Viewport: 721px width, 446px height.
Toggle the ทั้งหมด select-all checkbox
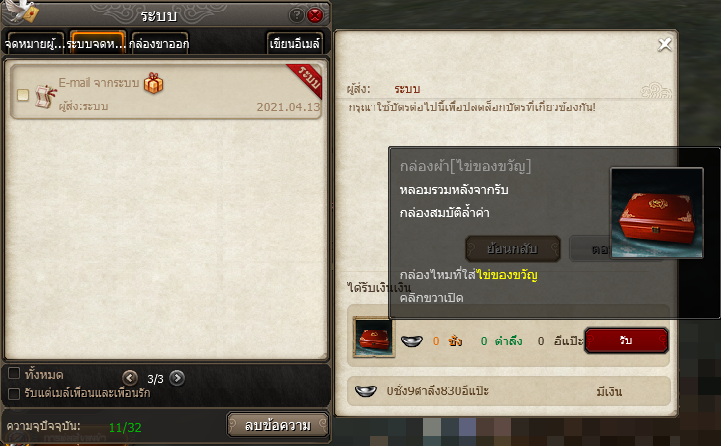[14, 373]
